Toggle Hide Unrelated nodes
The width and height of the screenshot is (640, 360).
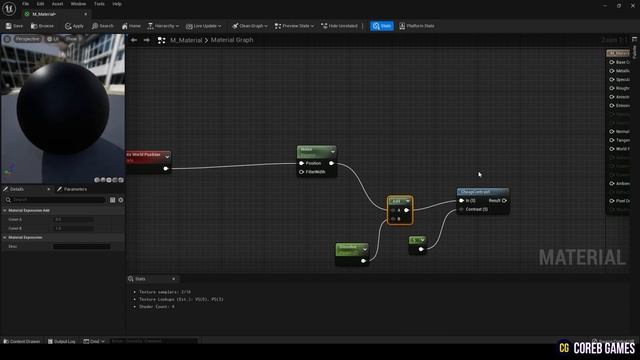point(339,26)
